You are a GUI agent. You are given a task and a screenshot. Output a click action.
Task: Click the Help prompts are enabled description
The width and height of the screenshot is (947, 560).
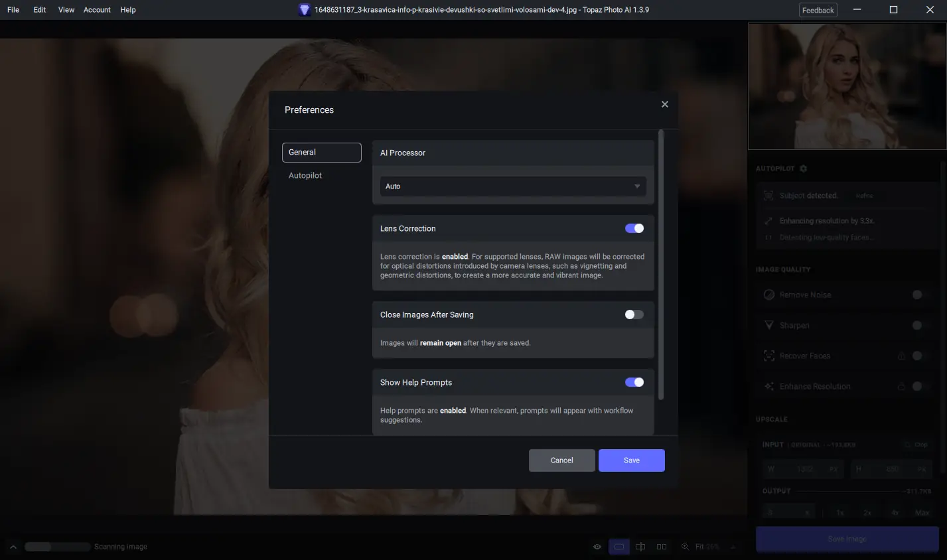click(x=507, y=415)
